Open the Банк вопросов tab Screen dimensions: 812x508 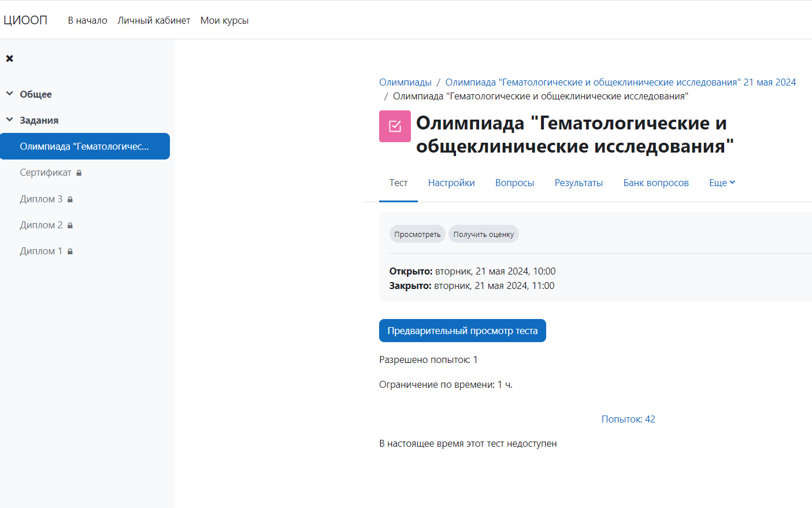pyautogui.click(x=655, y=183)
